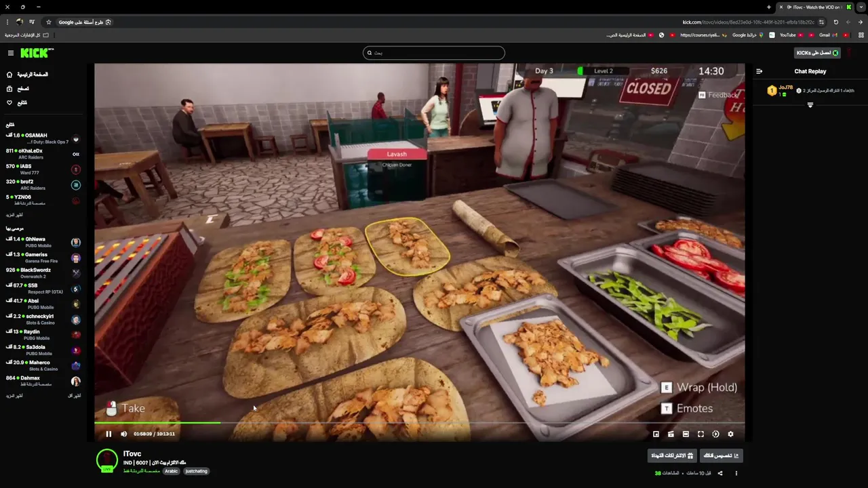Expand show more under following list
868x488 pixels.
pyautogui.click(x=14, y=215)
